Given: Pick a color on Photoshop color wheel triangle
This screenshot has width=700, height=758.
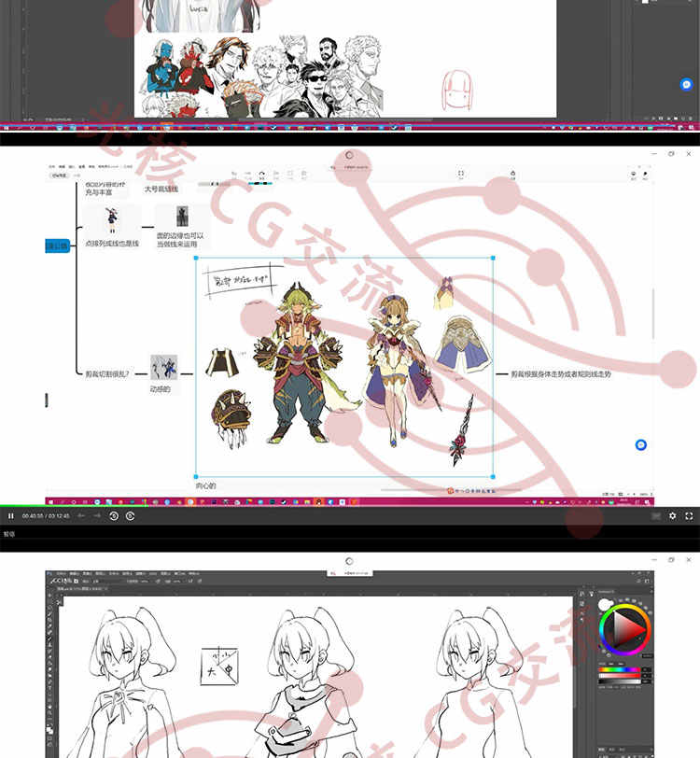Looking at the screenshot, I should click(x=629, y=630).
